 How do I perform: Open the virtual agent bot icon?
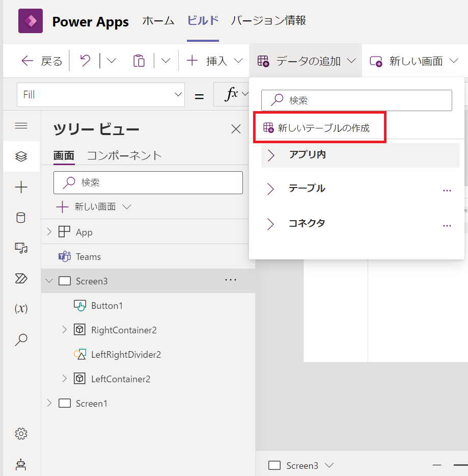[21, 464]
